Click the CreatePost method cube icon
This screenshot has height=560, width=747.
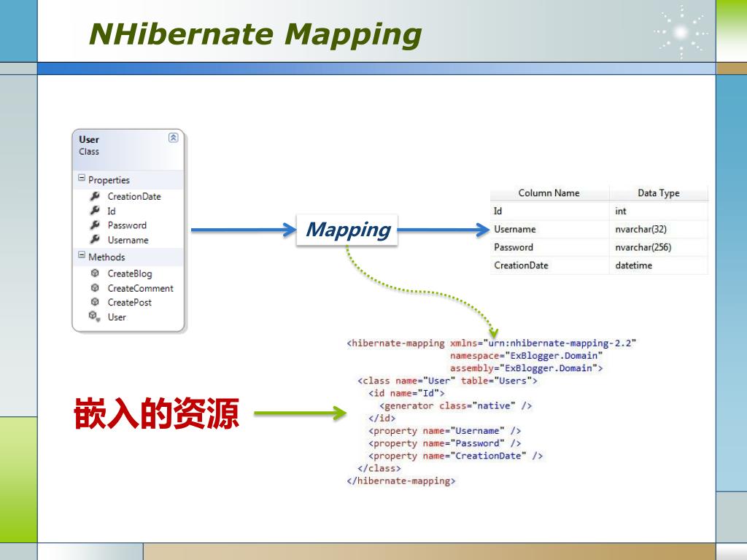point(95,302)
